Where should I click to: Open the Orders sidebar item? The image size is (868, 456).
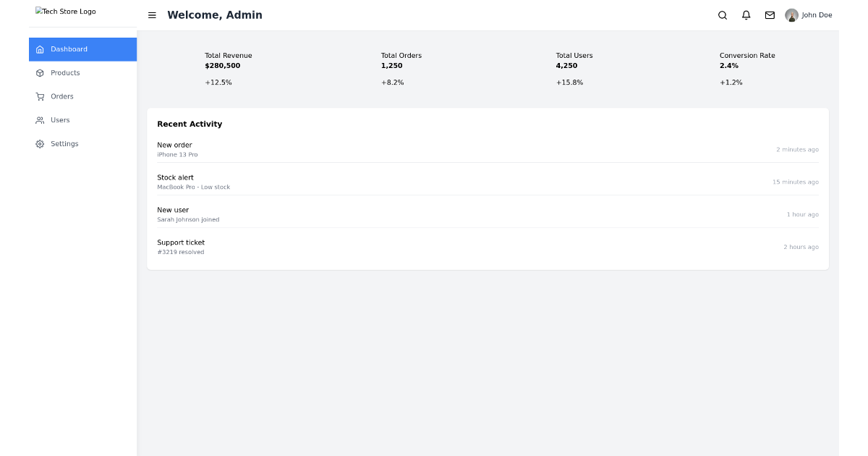[62, 97]
